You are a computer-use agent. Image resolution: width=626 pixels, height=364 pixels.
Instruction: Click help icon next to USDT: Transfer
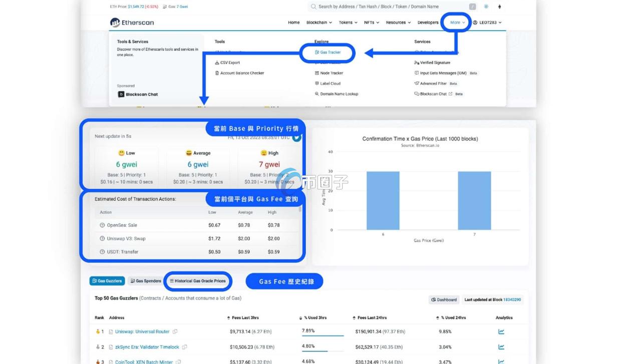click(x=102, y=252)
